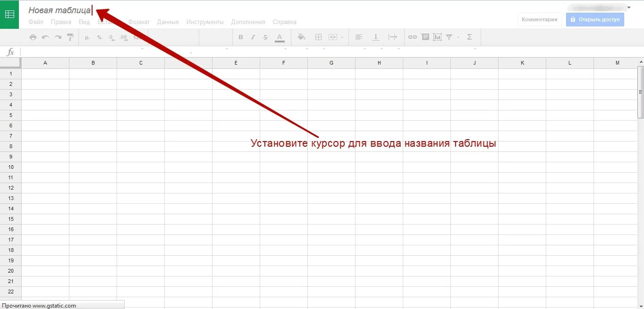
Task: Increase decimal places
Action: point(124,37)
